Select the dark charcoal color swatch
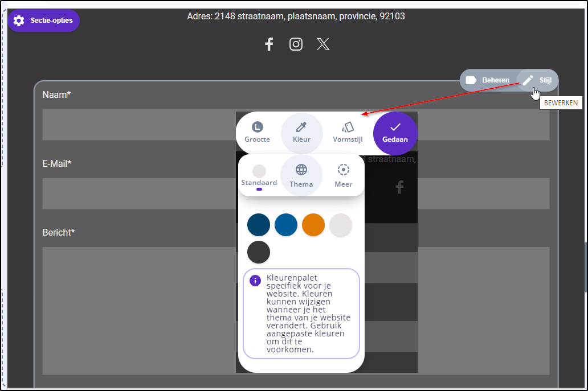This screenshot has width=588, height=391. coord(259,252)
